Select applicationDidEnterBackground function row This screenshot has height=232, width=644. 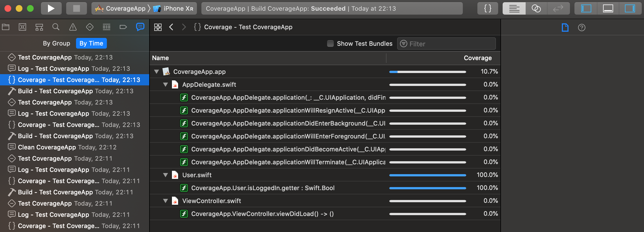325,123
